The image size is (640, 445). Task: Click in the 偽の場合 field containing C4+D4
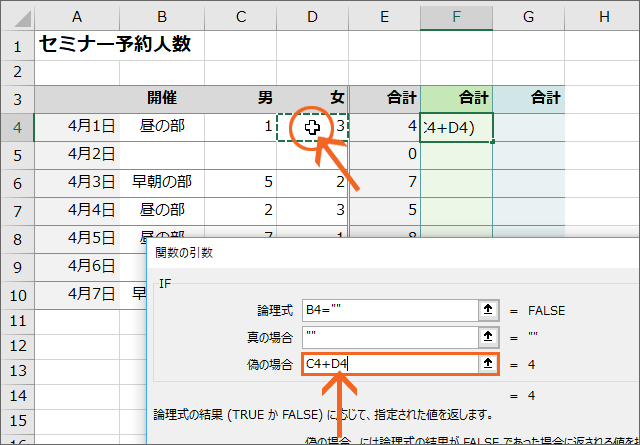[390, 364]
